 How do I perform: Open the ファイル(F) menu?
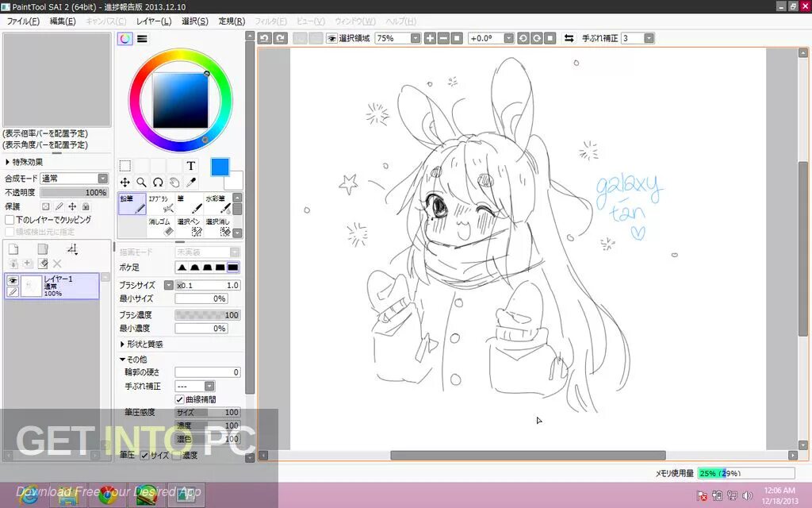pyautogui.click(x=23, y=21)
